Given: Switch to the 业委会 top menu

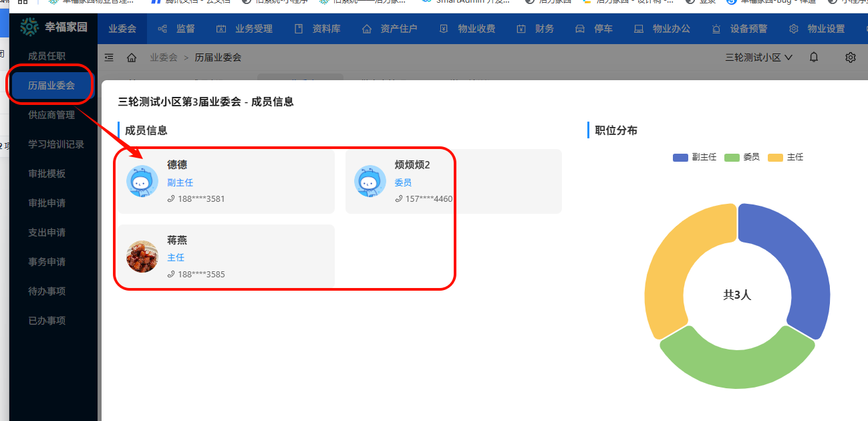Looking at the screenshot, I should coord(122,28).
